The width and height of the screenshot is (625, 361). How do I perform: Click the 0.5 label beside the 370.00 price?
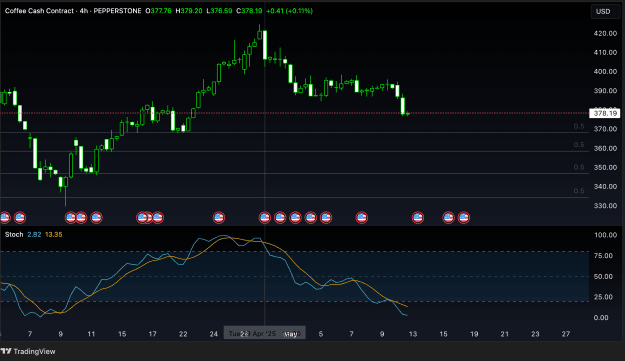tap(579, 127)
